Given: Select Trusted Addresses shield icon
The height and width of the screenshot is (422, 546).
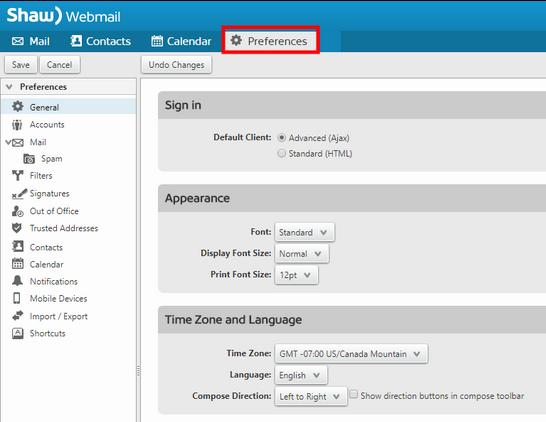Looking at the screenshot, I should pos(17,228).
